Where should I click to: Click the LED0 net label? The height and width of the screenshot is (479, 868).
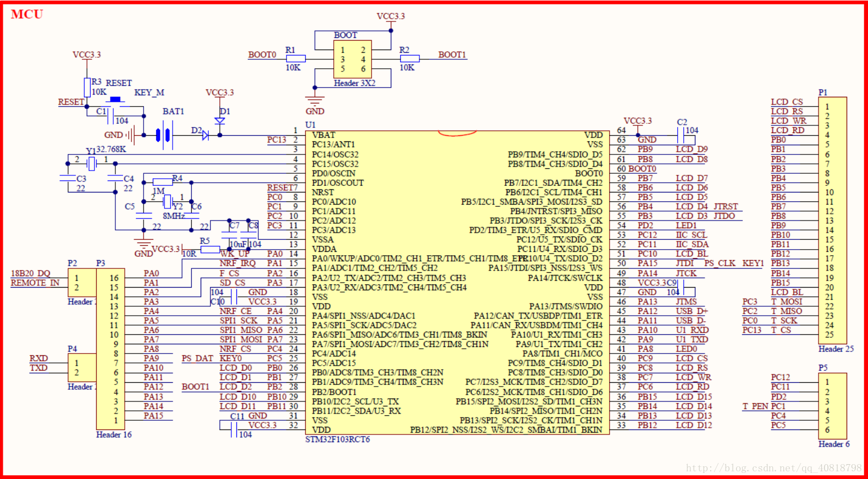click(687, 349)
